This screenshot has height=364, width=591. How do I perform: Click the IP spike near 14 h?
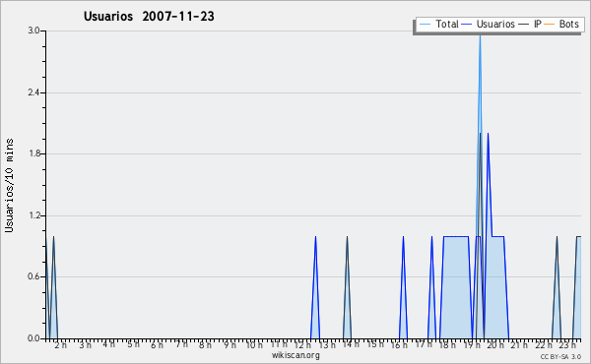[x=347, y=288]
